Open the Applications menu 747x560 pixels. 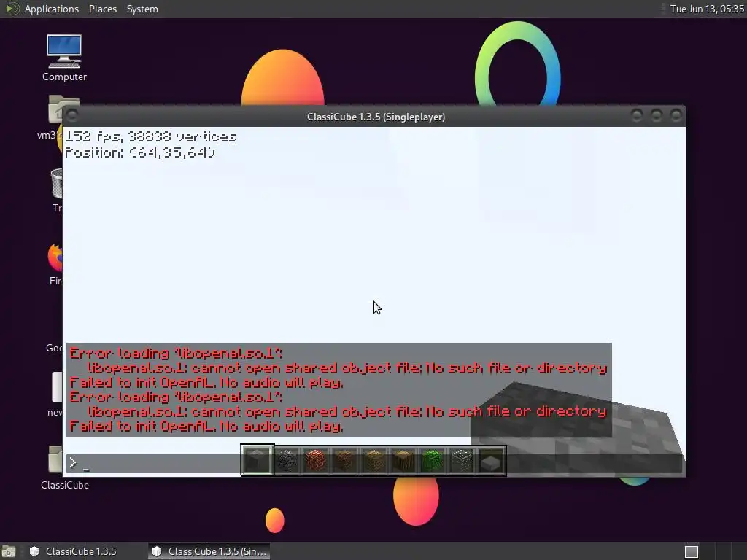tap(52, 9)
